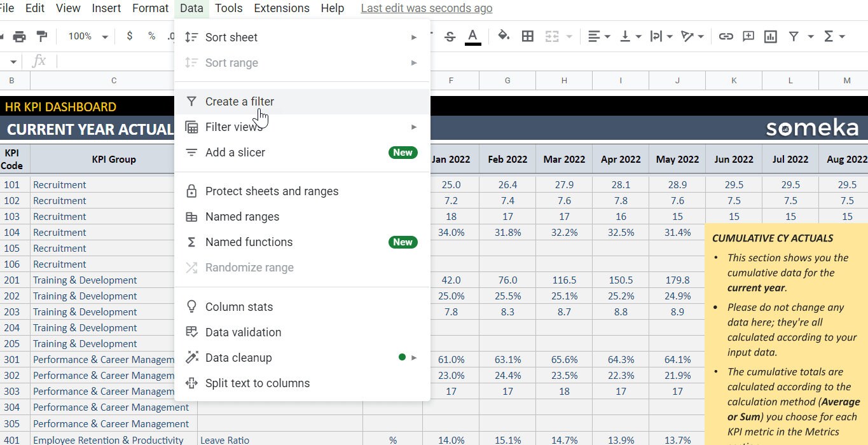868x445 pixels.
Task: Click the HR KPI DASHBOARD title
Action: click(60, 107)
